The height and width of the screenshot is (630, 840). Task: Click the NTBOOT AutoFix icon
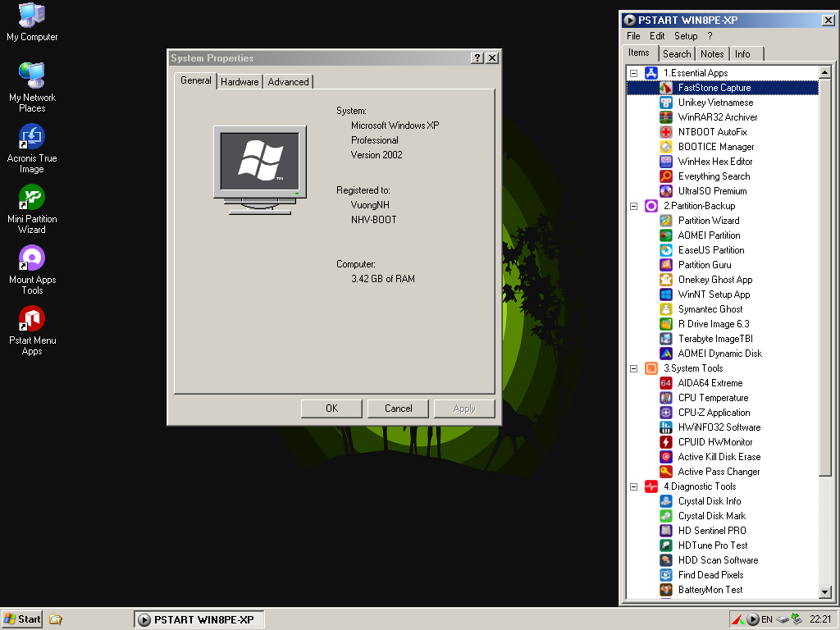point(665,132)
